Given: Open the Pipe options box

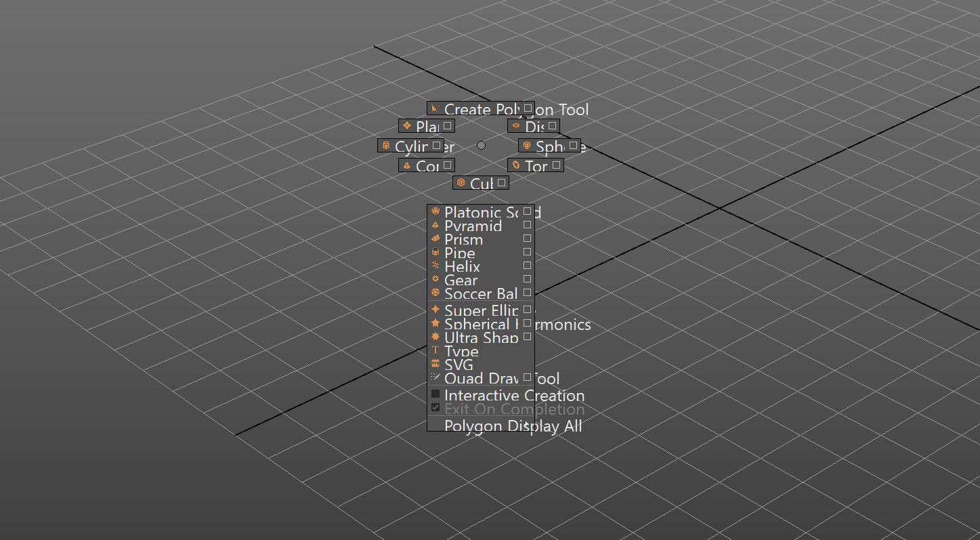Looking at the screenshot, I should pyautogui.click(x=527, y=251).
